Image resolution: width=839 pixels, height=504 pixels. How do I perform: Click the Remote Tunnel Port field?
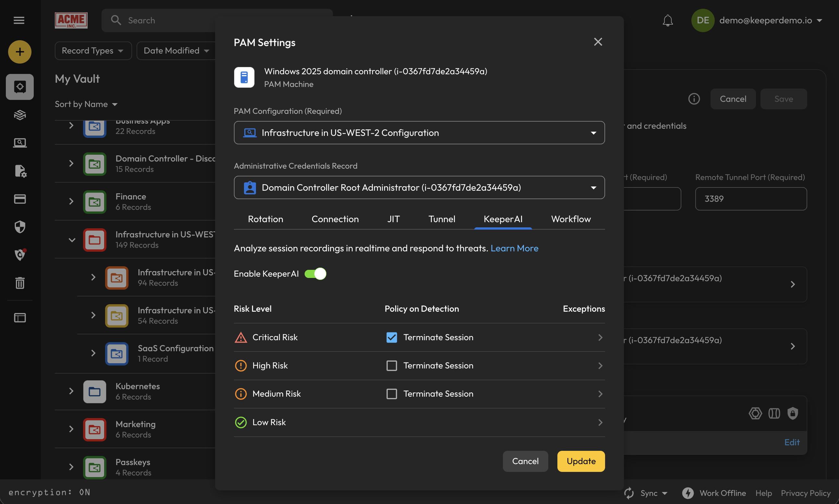[x=751, y=199]
